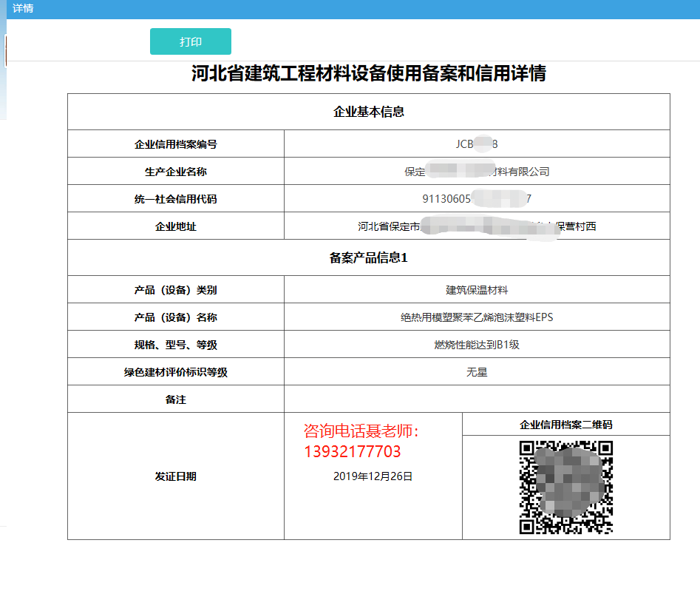
Task: Click the 企业信用档案二维码 QR code image
Action: point(565,484)
